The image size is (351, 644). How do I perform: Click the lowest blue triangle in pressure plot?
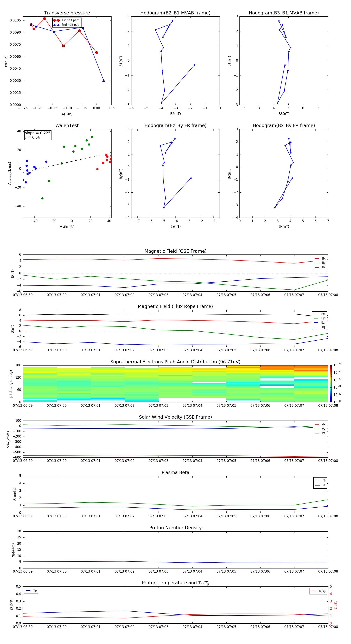click(104, 80)
